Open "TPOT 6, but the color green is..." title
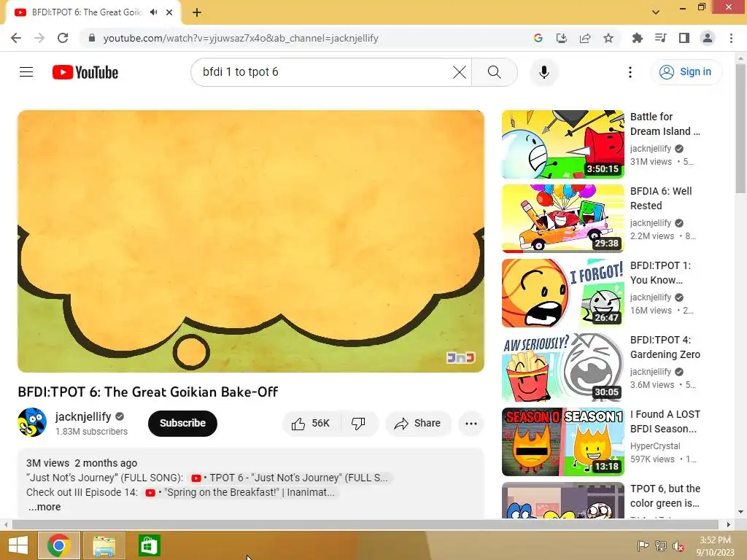This screenshot has height=560, width=747. pyautogui.click(x=665, y=496)
